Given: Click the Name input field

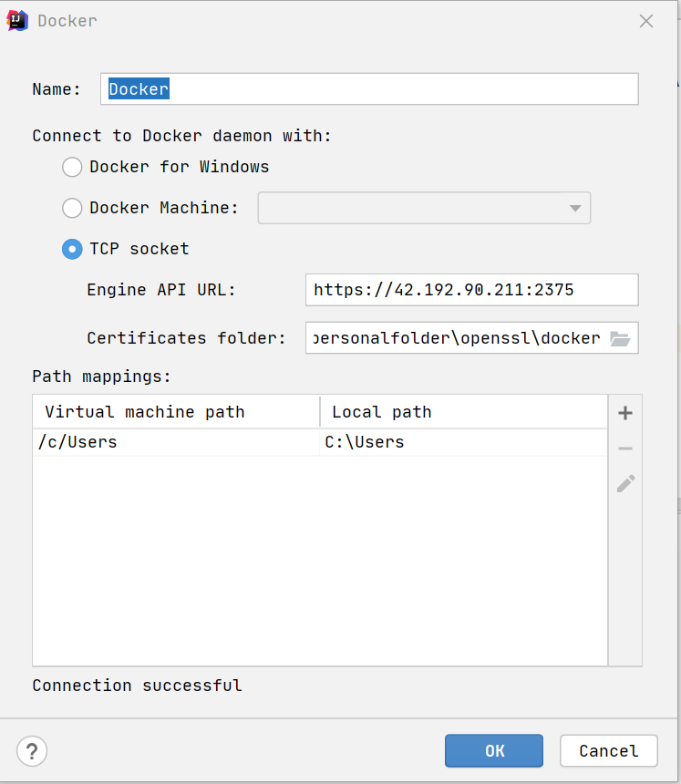Looking at the screenshot, I should coord(369,89).
